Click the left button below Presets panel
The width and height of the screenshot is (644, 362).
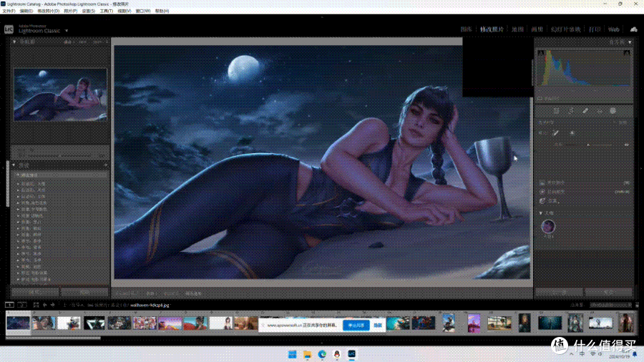pyautogui.click(x=35, y=292)
